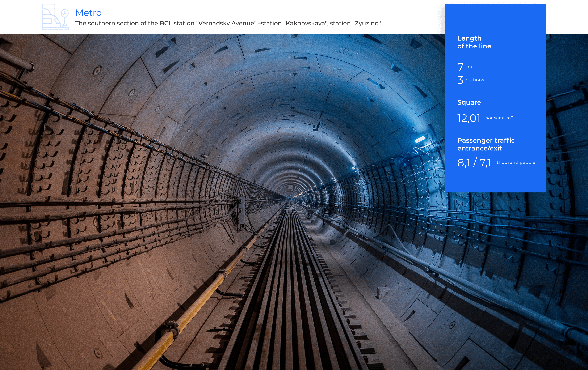Click the bright tunnel lamp beside blue panel
588x370 pixels.
tap(420, 139)
